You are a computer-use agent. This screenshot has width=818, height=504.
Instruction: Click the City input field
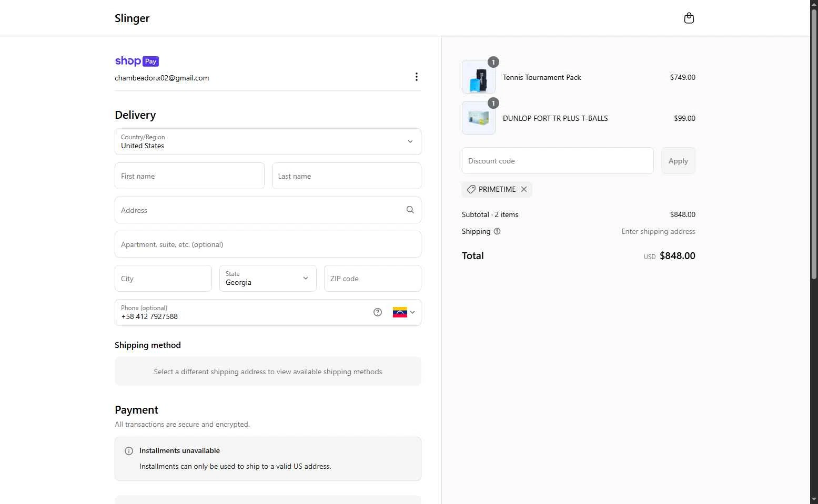tap(163, 278)
